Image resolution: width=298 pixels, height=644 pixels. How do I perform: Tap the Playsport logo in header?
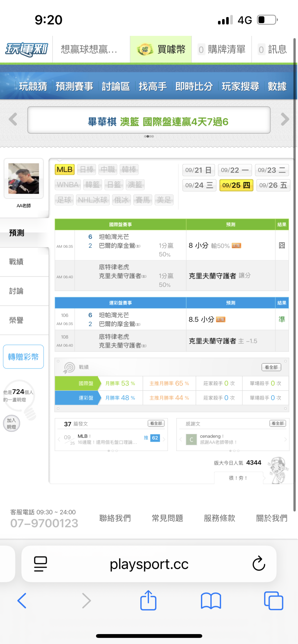(x=26, y=50)
